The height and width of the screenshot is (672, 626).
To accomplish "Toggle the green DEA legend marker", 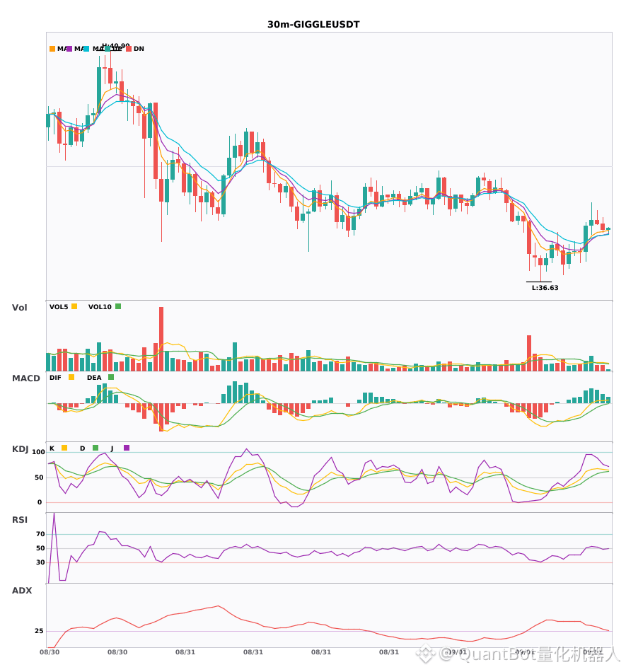I will point(111,377).
